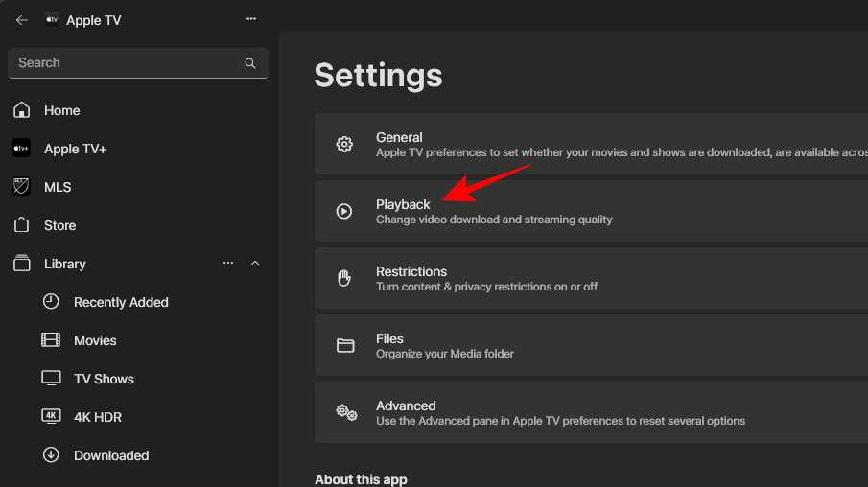Open Recently Added clock icon
The width and height of the screenshot is (868, 487).
(x=51, y=302)
